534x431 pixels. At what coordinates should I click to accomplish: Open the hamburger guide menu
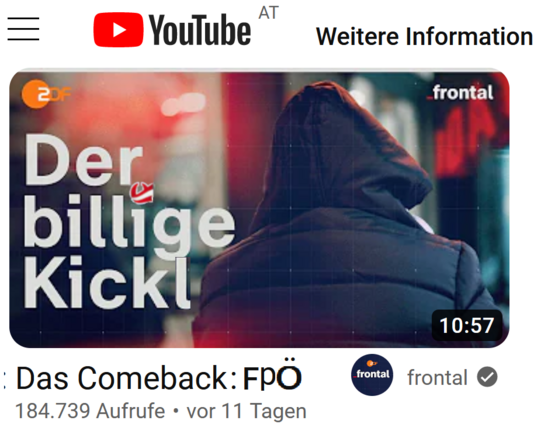(23, 29)
